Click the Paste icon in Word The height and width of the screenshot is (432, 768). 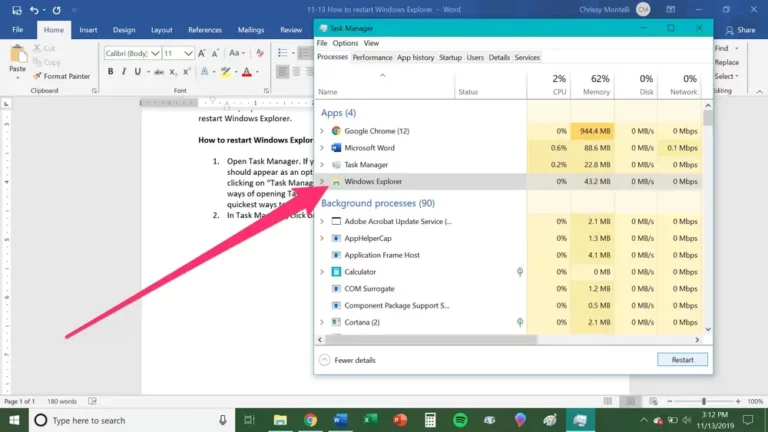coord(18,55)
